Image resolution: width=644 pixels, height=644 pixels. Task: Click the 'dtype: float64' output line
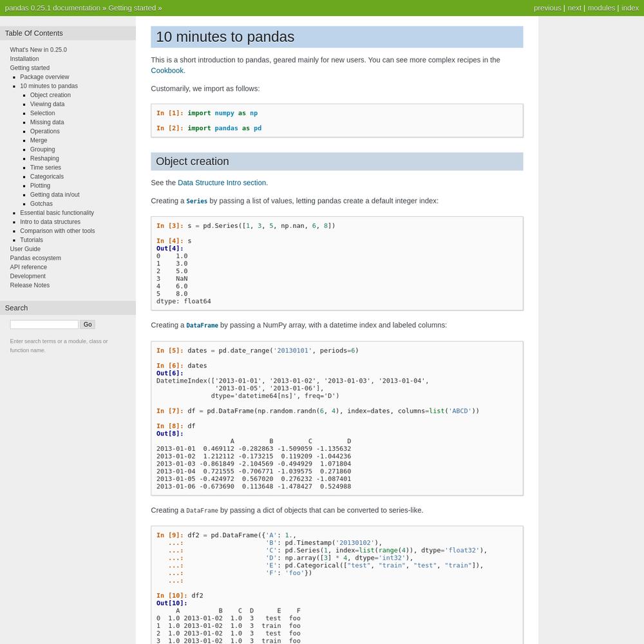(x=184, y=301)
